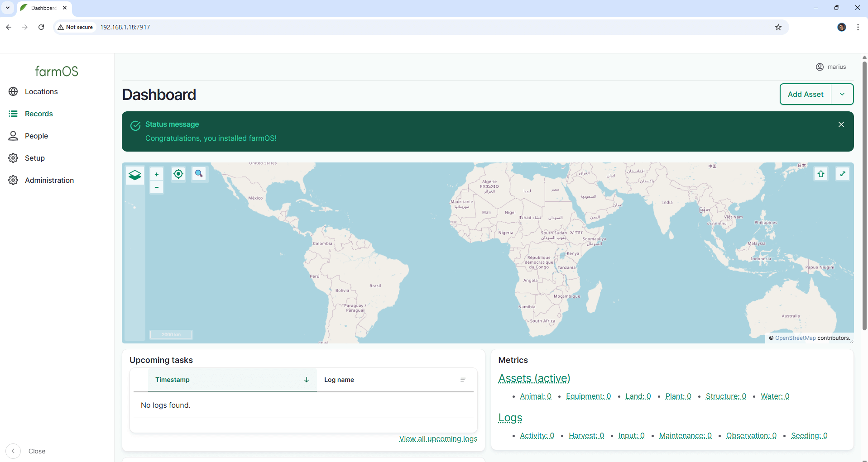
Task: Expand the Add Asset dropdown arrow
Action: pyautogui.click(x=842, y=94)
